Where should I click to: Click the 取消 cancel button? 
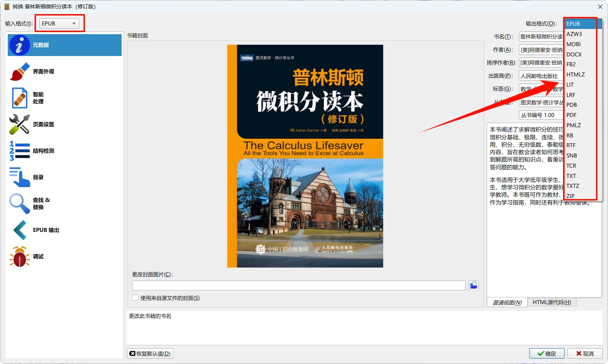pyautogui.click(x=585, y=353)
